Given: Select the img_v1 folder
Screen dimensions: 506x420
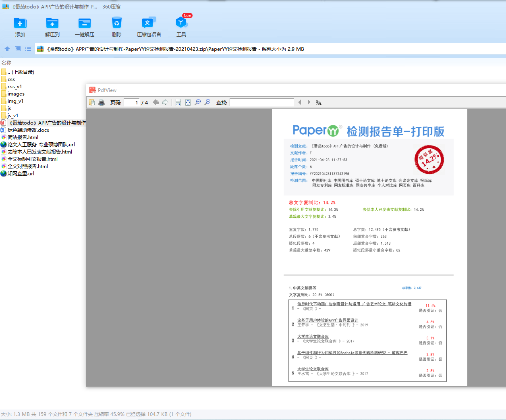Looking at the screenshot, I should 12,101.
